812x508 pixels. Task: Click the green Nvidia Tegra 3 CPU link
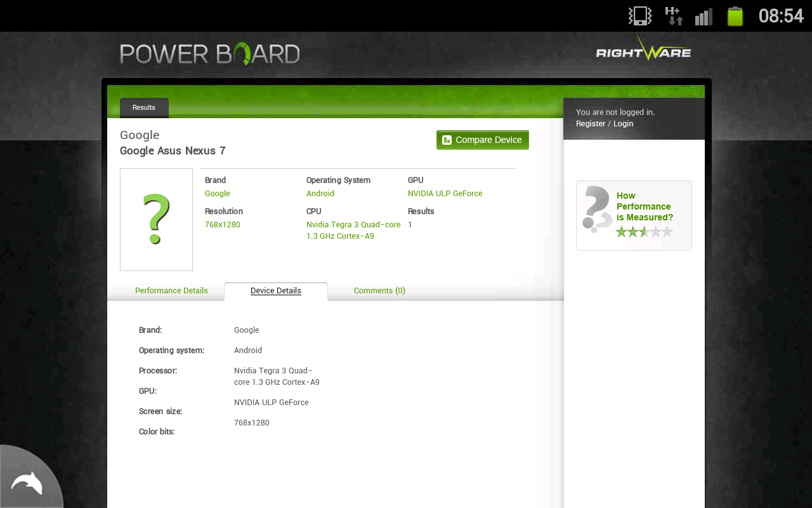pyautogui.click(x=353, y=231)
